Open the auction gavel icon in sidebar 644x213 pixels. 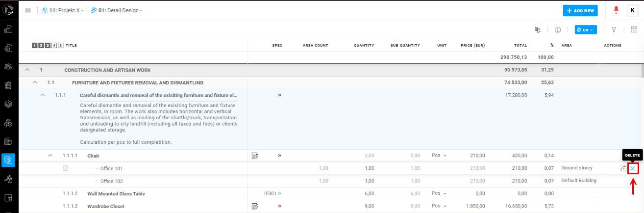pos(8,179)
